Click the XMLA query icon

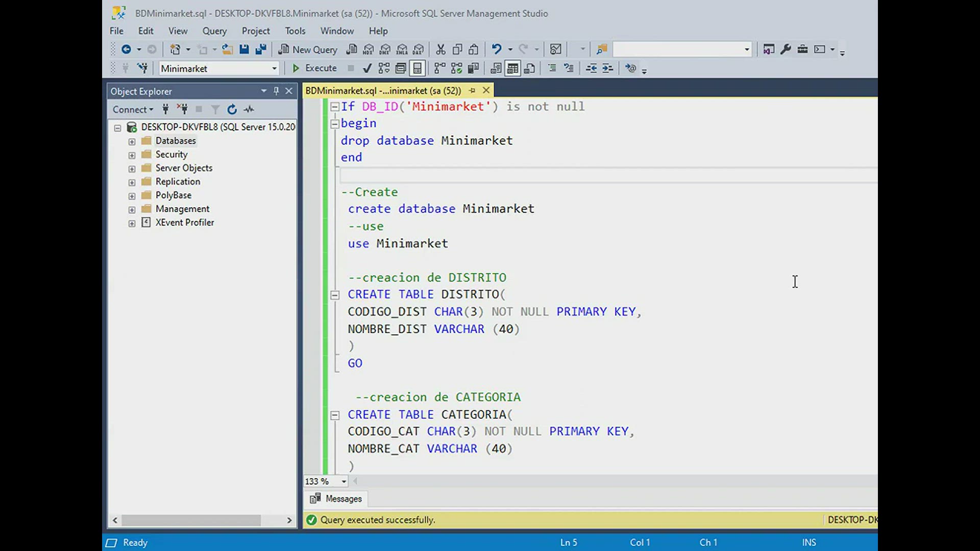(x=402, y=49)
